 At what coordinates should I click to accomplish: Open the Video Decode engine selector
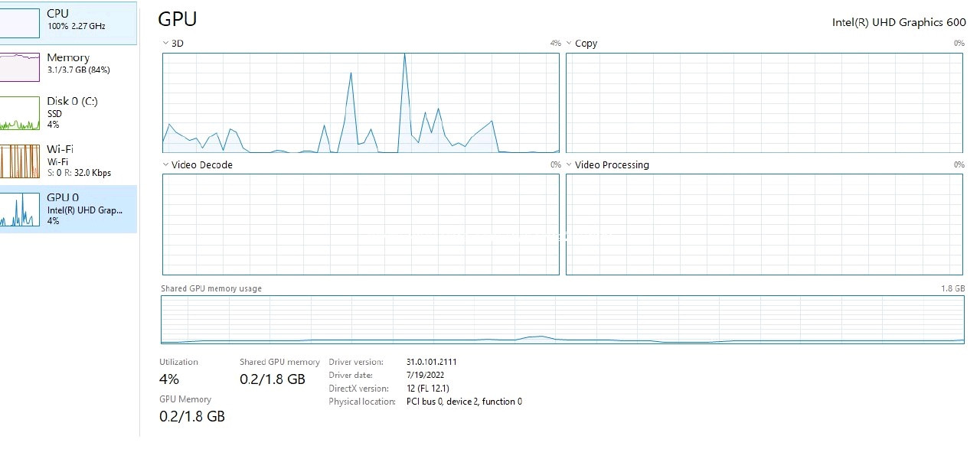coord(198,164)
